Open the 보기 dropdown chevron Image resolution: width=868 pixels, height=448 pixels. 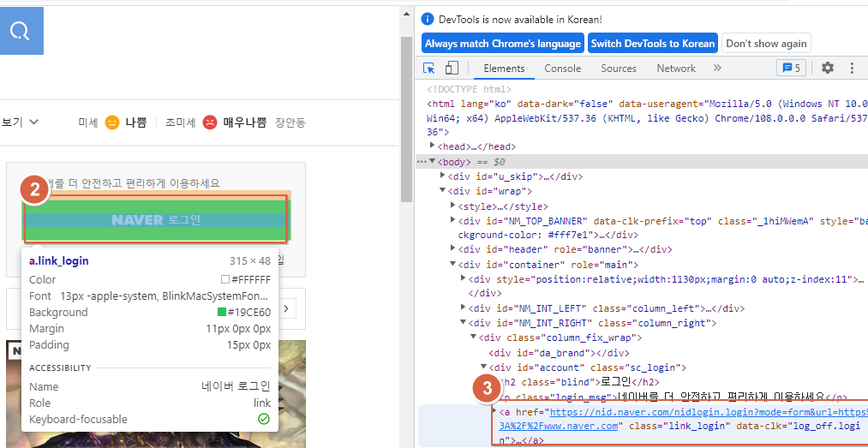(x=33, y=122)
